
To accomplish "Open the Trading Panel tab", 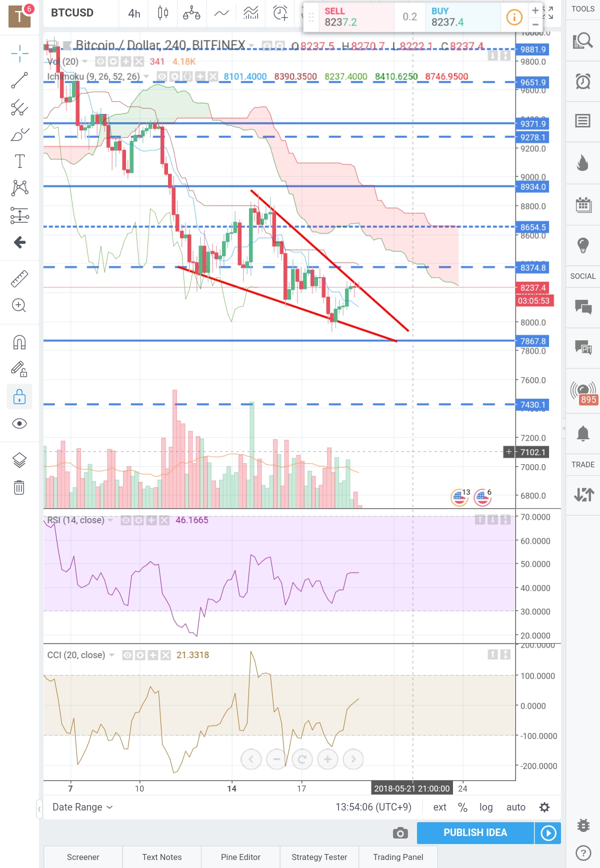I will tap(398, 857).
